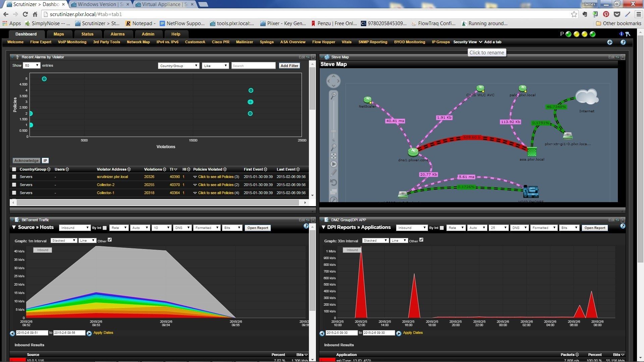Close the Recent Alarms by Violator gadget

point(313,57)
